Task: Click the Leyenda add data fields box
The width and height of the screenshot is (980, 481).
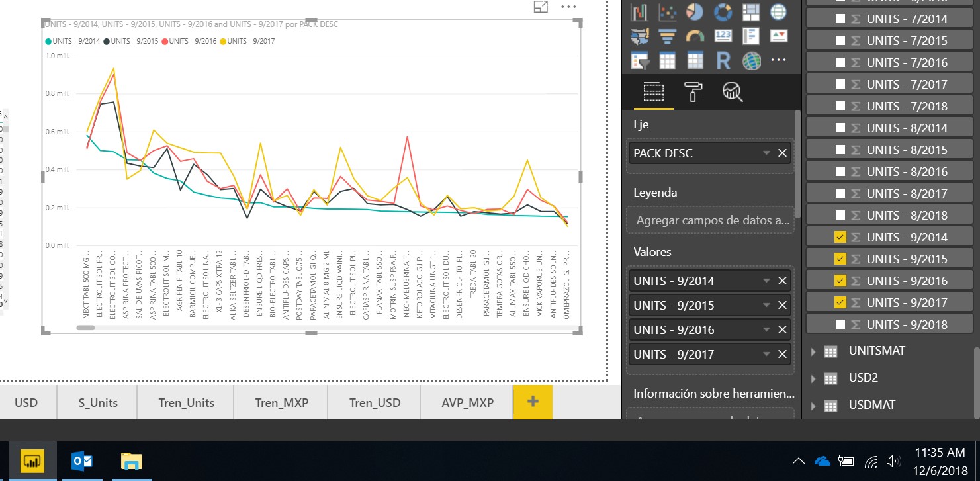Action: click(x=710, y=220)
